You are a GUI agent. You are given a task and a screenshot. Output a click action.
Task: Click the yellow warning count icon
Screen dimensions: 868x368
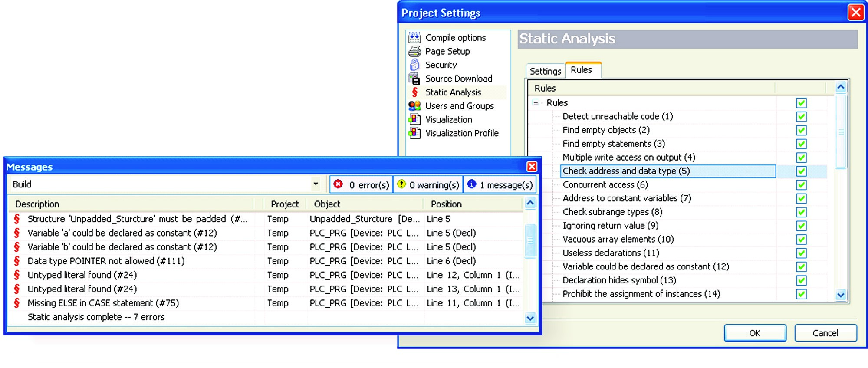401,184
